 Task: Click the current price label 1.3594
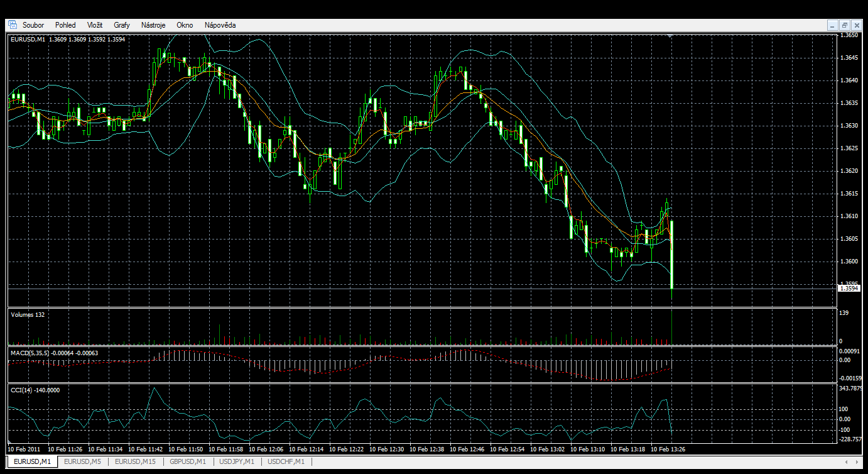pos(849,288)
